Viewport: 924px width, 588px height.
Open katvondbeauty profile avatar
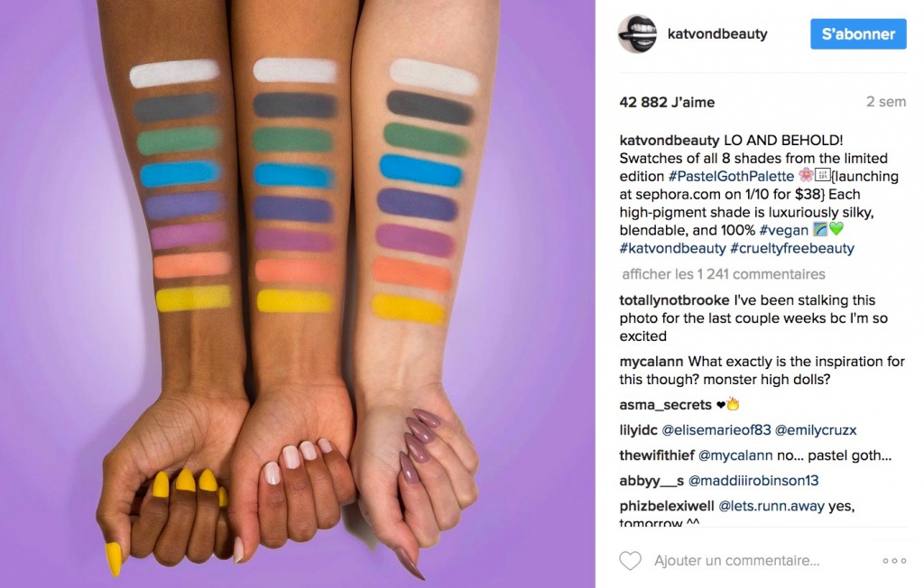(637, 34)
